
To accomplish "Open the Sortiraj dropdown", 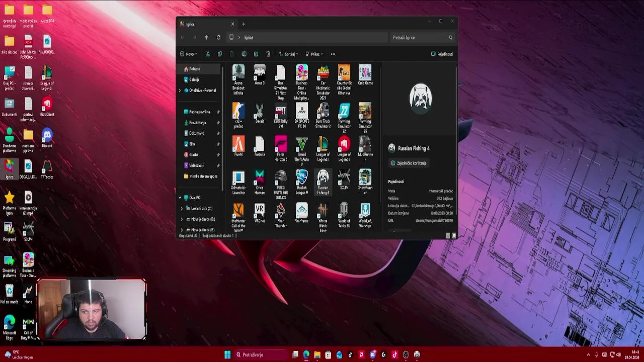I will click(x=289, y=54).
